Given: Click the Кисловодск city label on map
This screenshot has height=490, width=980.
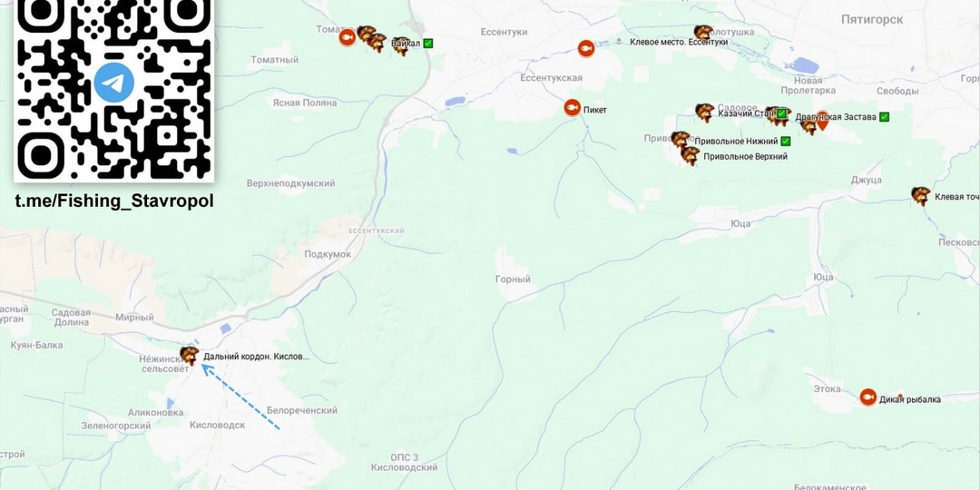Looking at the screenshot, I should pos(218,425).
